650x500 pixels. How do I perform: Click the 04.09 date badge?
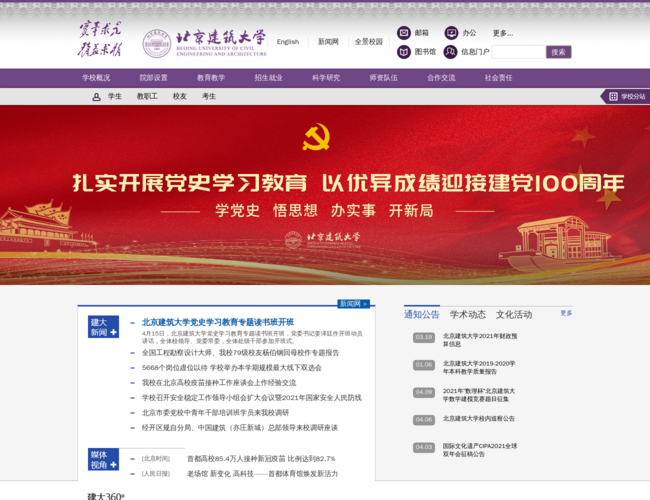tap(424, 392)
